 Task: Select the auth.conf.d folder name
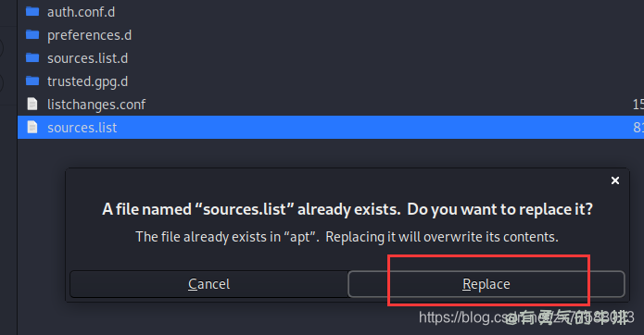coord(81,12)
